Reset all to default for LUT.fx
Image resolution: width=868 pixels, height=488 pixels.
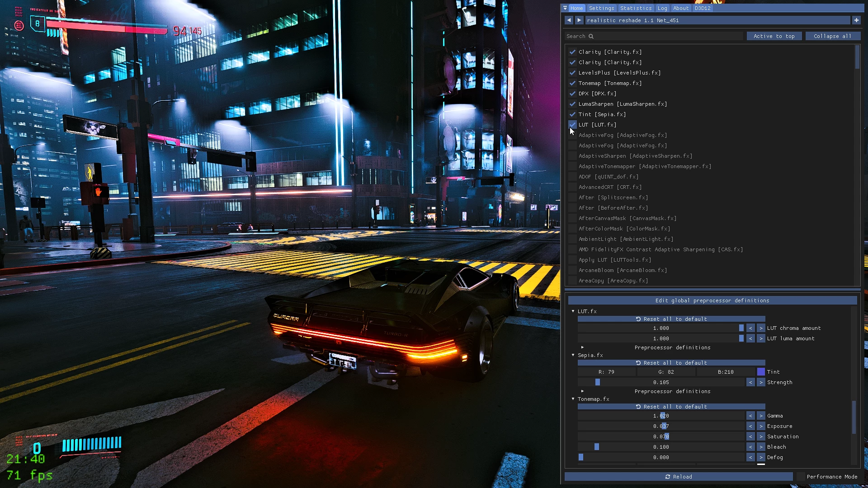tap(671, 319)
